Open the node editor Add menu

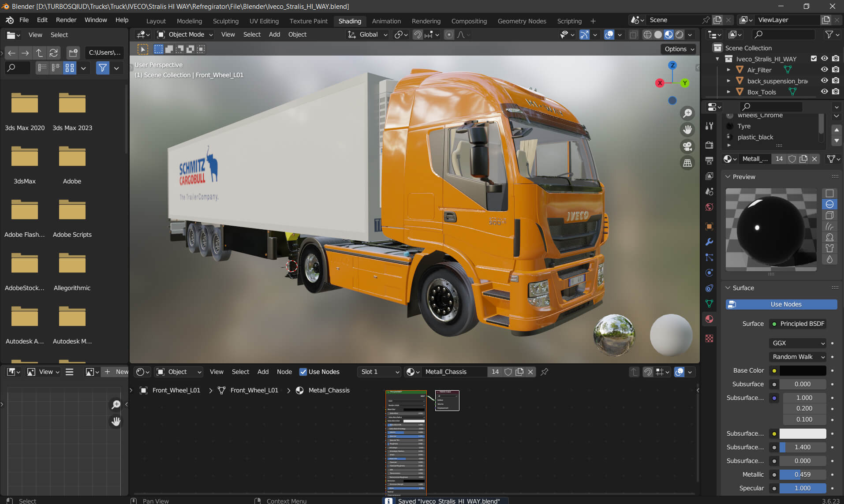coord(263,372)
